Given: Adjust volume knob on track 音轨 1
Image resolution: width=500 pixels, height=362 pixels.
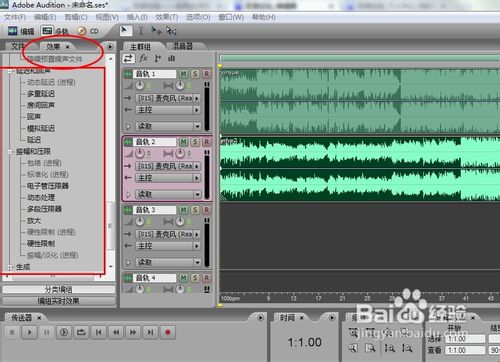Looking at the screenshot, I should point(140,85).
